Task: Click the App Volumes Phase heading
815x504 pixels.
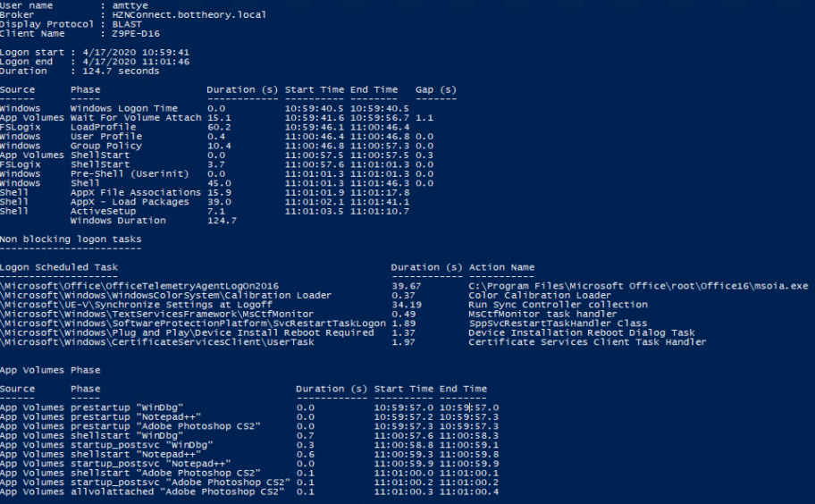Action: tap(50, 371)
